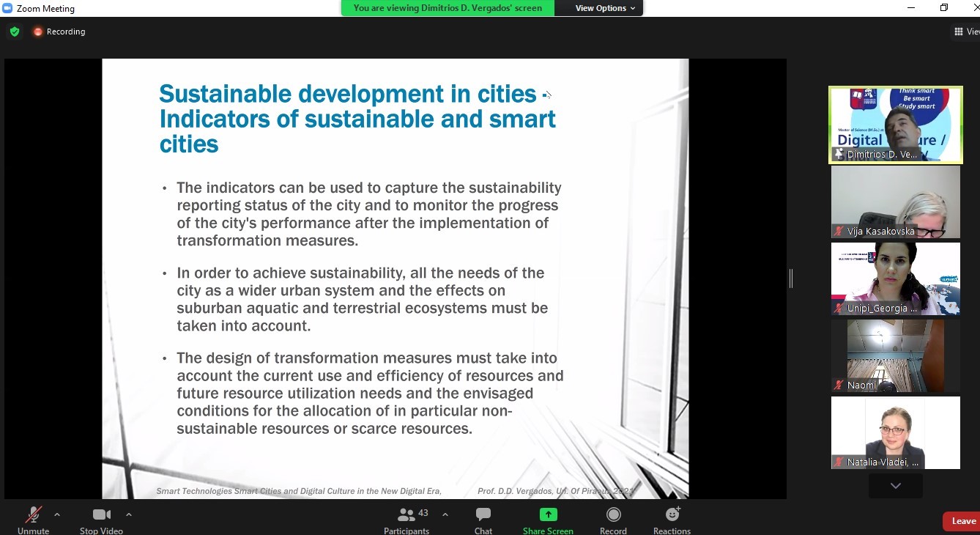
Task: Start recording with the Record button
Action: (x=613, y=520)
